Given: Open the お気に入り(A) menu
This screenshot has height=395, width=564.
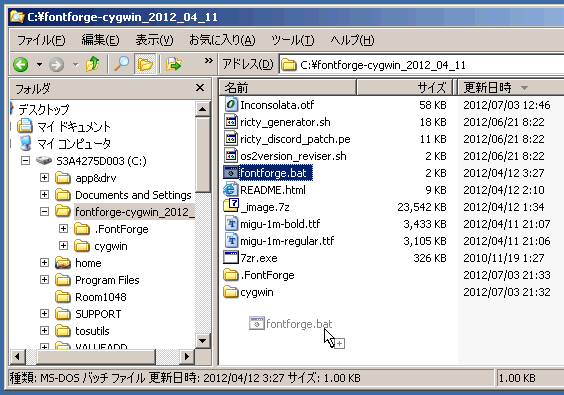Looking at the screenshot, I should click(x=222, y=40).
